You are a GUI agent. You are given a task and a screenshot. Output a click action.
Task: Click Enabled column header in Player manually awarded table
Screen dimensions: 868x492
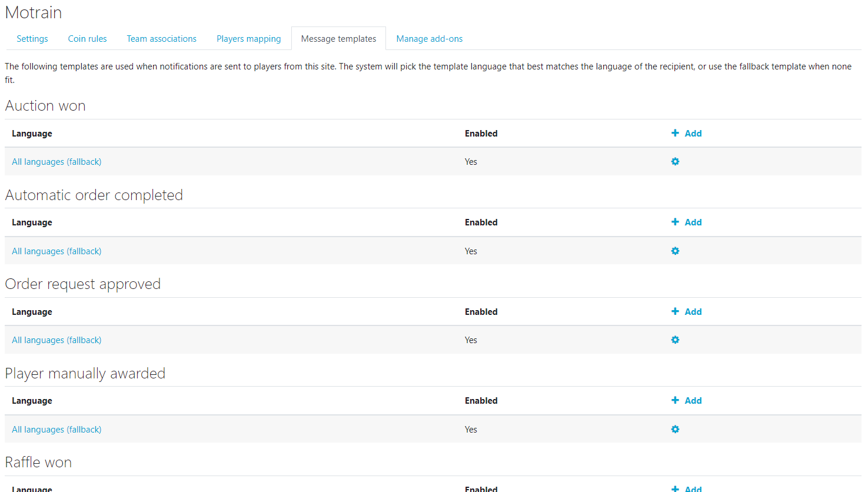click(481, 401)
